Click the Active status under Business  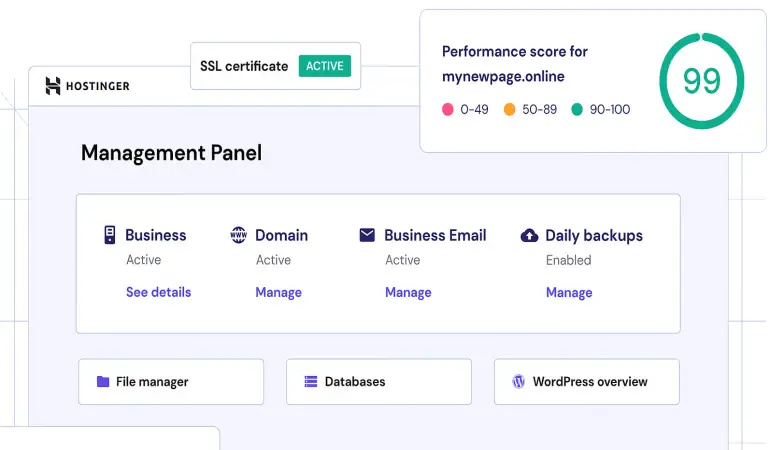[x=143, y=259]
